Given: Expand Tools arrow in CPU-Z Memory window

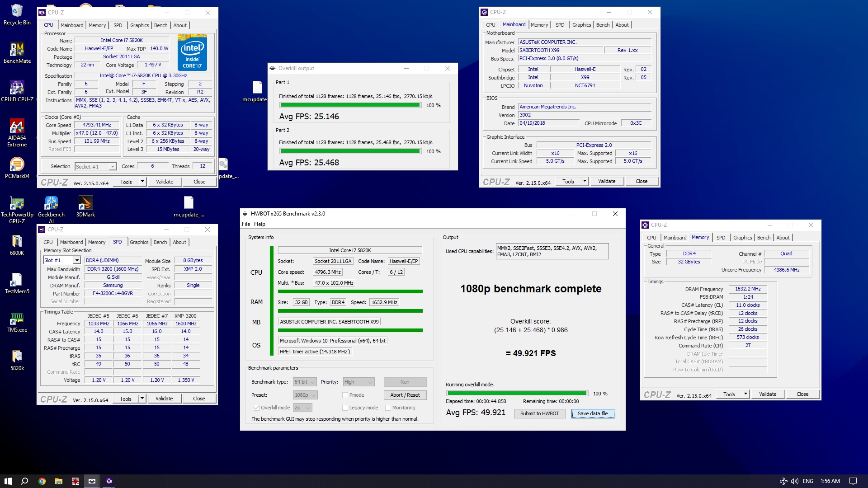Looking at the screenshot, I should point(745,394).
